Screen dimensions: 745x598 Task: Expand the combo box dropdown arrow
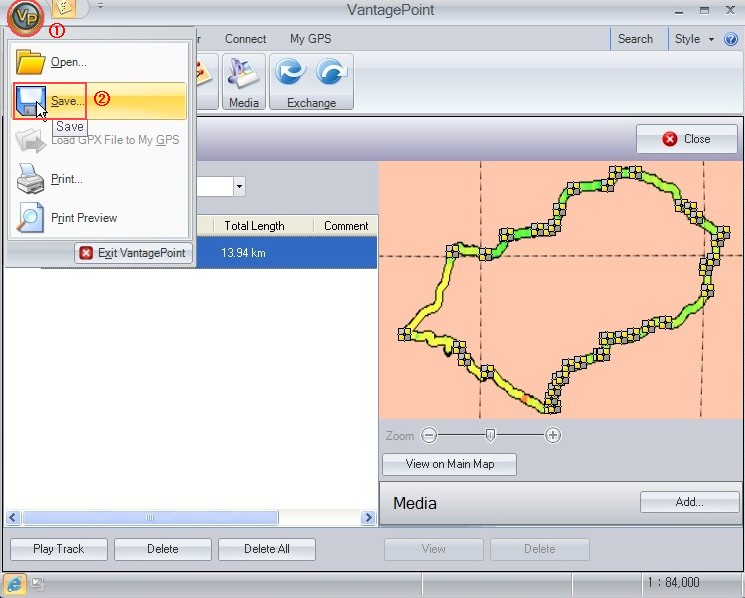click(239, 186)
